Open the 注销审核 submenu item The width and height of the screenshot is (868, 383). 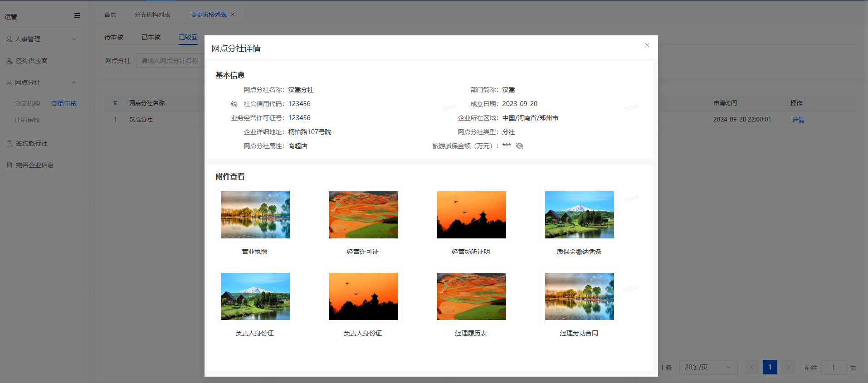point(27,120)
